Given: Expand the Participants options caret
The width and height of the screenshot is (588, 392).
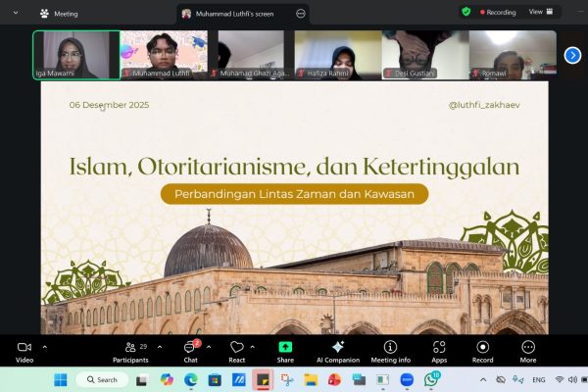Looking at the screenshot, I should pos(159,347).
